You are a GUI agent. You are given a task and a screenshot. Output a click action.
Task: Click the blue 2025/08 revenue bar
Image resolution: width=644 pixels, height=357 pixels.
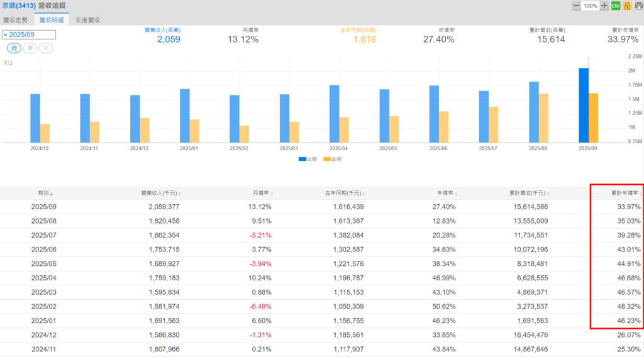pyautogui.click(x=533, y=112)
